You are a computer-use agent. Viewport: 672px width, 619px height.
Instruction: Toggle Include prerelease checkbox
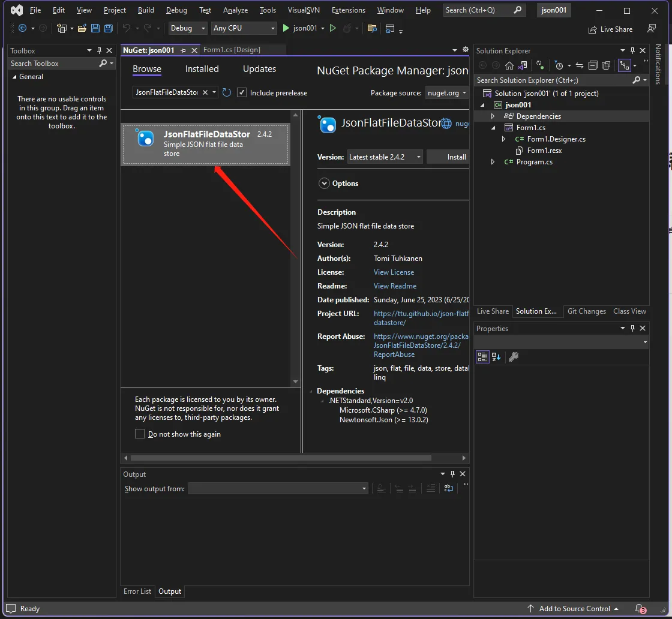[242, 92]
